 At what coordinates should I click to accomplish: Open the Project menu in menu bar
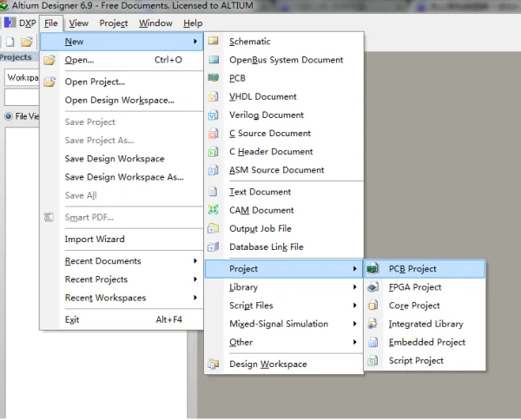pos(114,23)
